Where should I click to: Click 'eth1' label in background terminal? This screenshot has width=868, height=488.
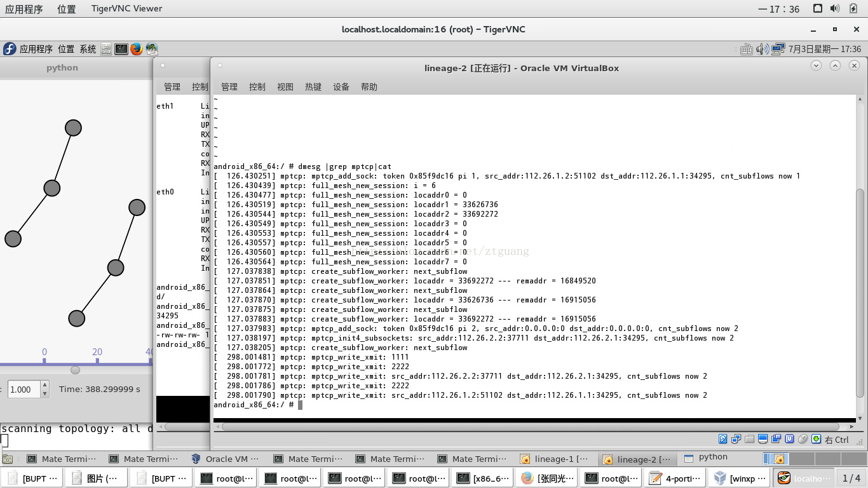tap(165, 106)
